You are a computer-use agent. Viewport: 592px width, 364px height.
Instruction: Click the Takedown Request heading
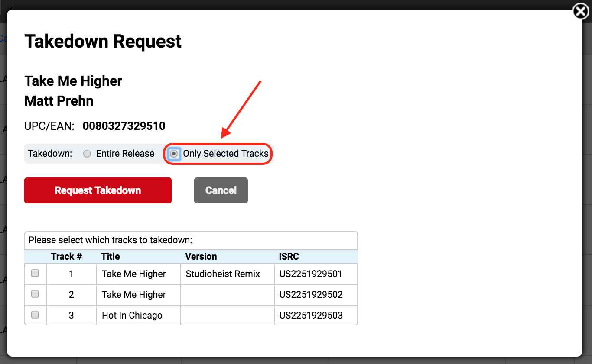(x=103, y=42)
